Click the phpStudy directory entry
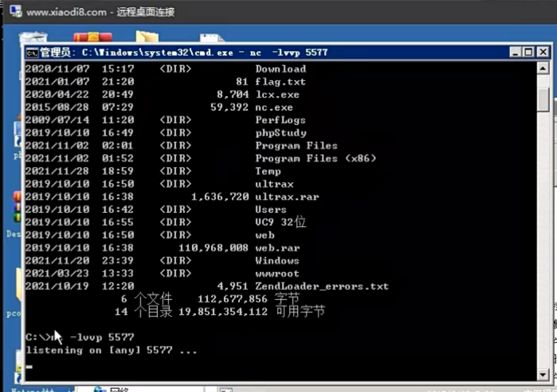 pos(281,133)
